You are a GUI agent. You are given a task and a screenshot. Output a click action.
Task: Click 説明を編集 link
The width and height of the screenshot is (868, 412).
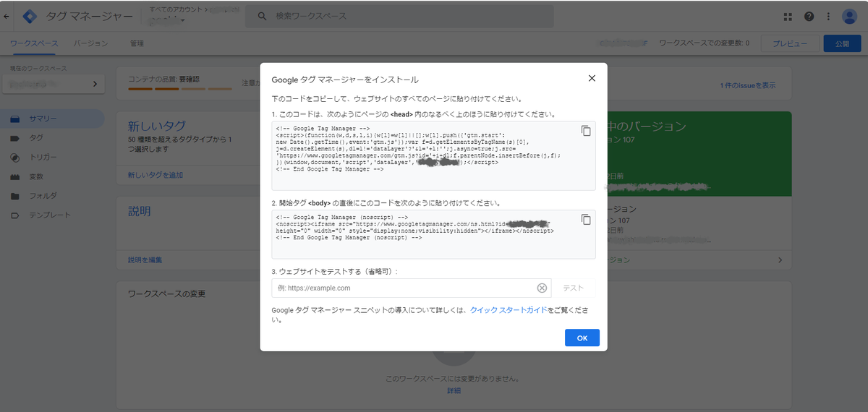145,259
